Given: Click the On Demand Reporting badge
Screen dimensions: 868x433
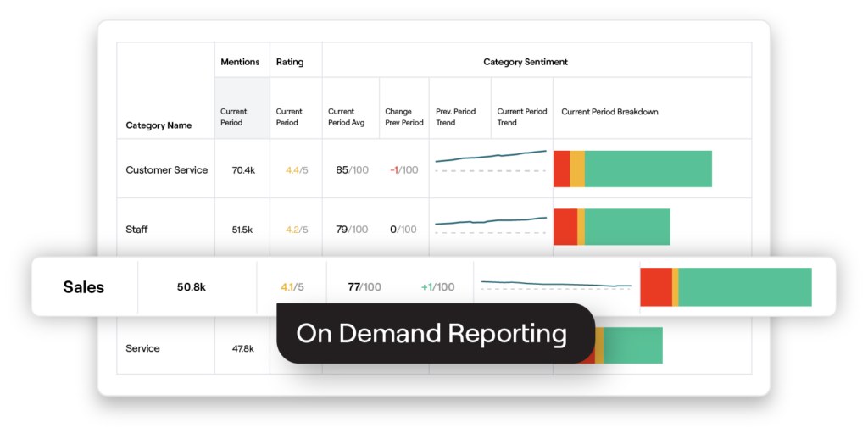Looking at the screenshot, I should [x=431, y=334].
